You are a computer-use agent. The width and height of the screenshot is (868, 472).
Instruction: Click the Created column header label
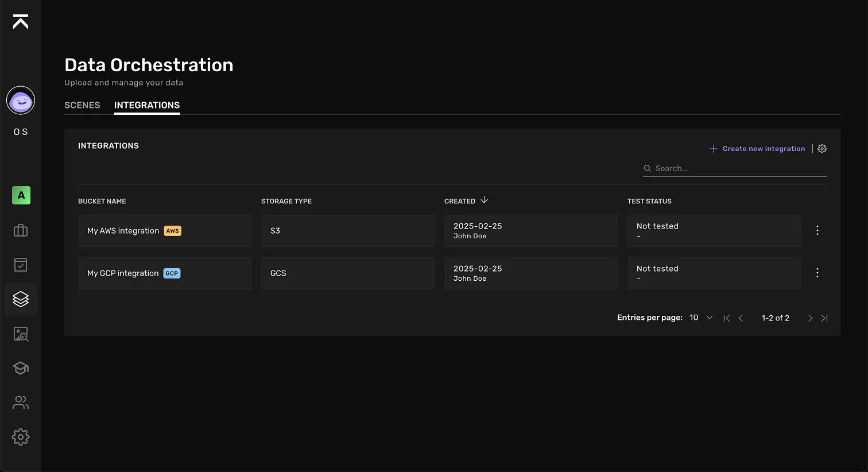point(460,201)
